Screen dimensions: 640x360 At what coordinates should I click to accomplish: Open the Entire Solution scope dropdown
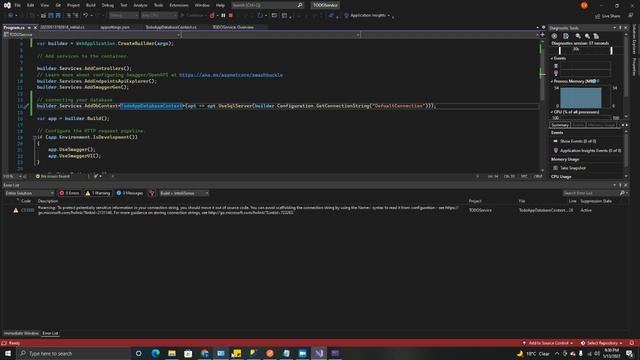coord(29,193)
